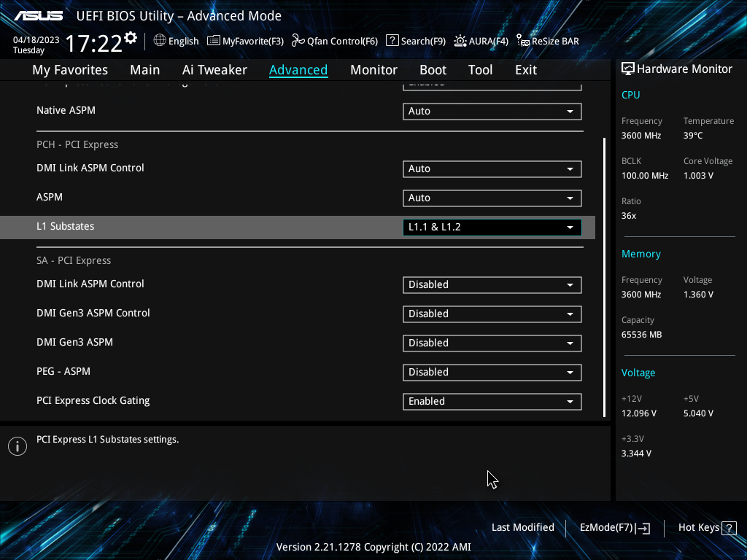The image size is (747, 560).
Task: Click the Search(F9) label
Action: [x=423, y=42]
